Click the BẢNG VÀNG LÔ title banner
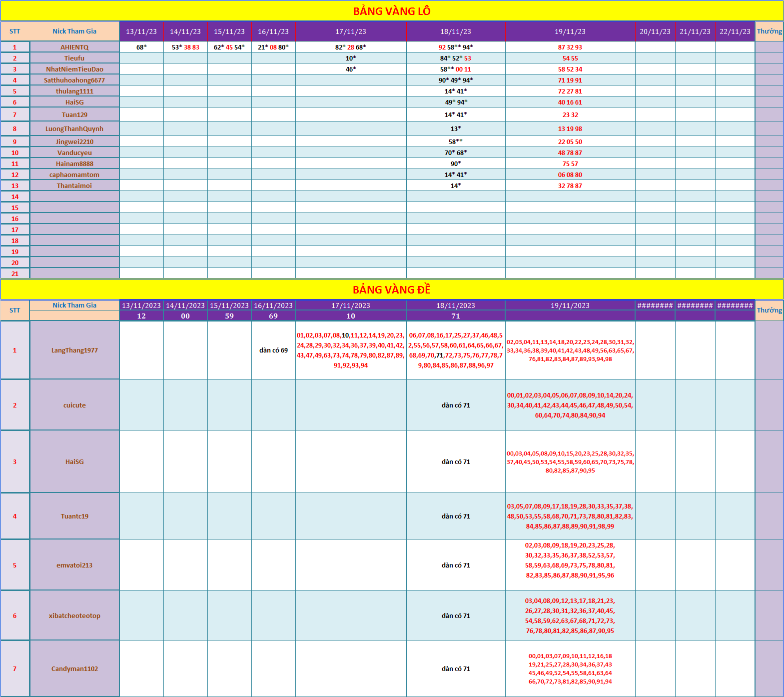The width and height of the screenshot is (784, 697). [392, 11]
